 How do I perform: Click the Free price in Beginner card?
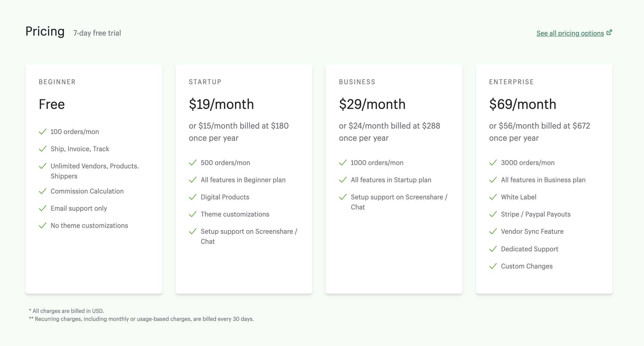pyautogui.click(x=52, y=104)
